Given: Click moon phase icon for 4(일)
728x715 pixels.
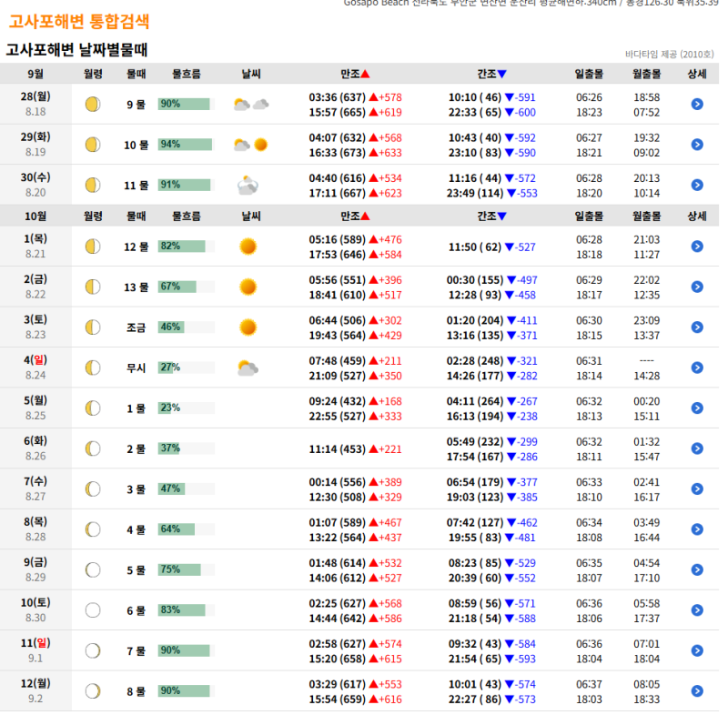Looking at the screenshot, I should (93, 368).
